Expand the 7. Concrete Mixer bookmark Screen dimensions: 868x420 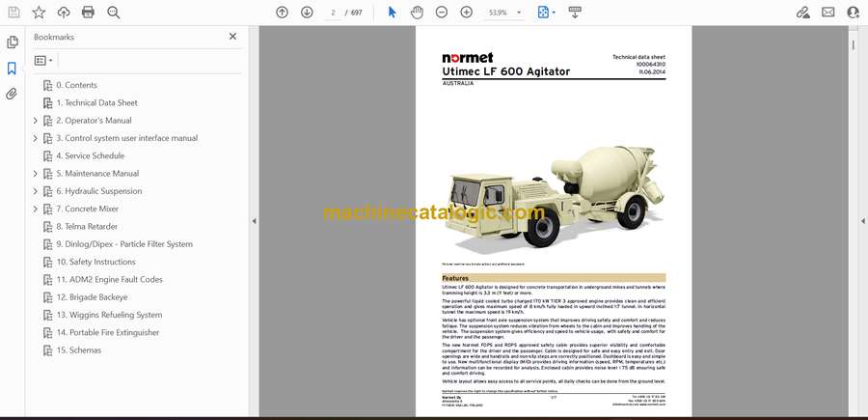click(x=36, y=209)
